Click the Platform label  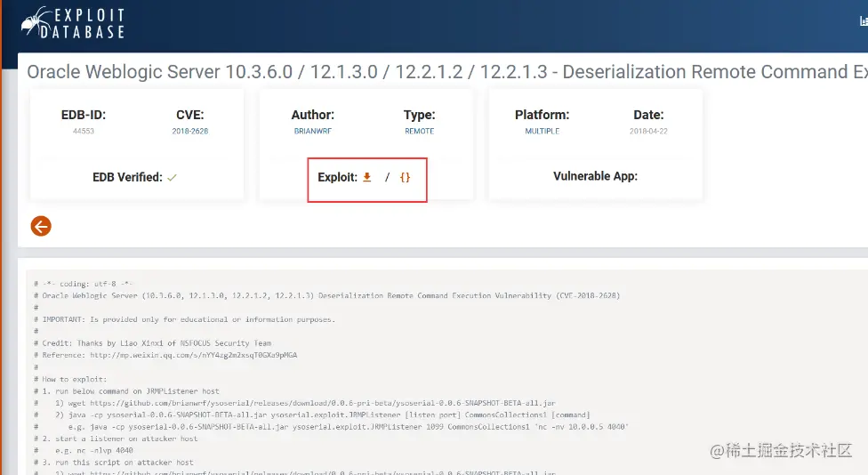[542, 115]
